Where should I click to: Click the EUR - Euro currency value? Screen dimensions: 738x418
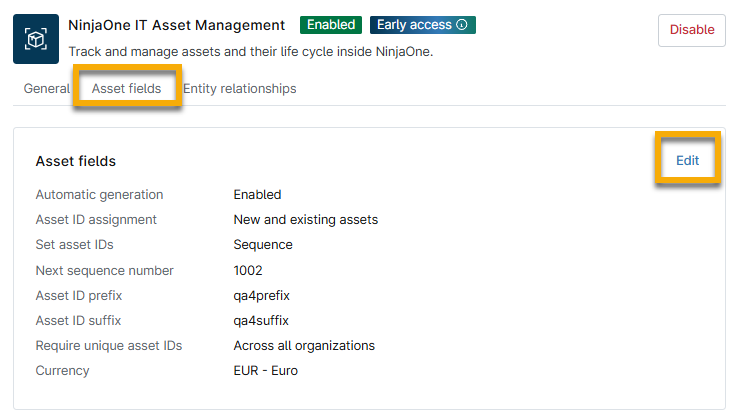click(265, 371)
